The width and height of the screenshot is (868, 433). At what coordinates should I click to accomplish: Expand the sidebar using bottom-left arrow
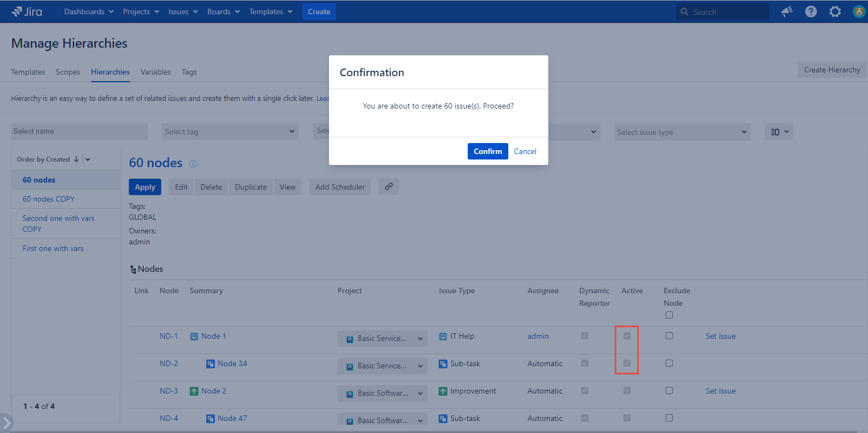click(x=7, y=423)
